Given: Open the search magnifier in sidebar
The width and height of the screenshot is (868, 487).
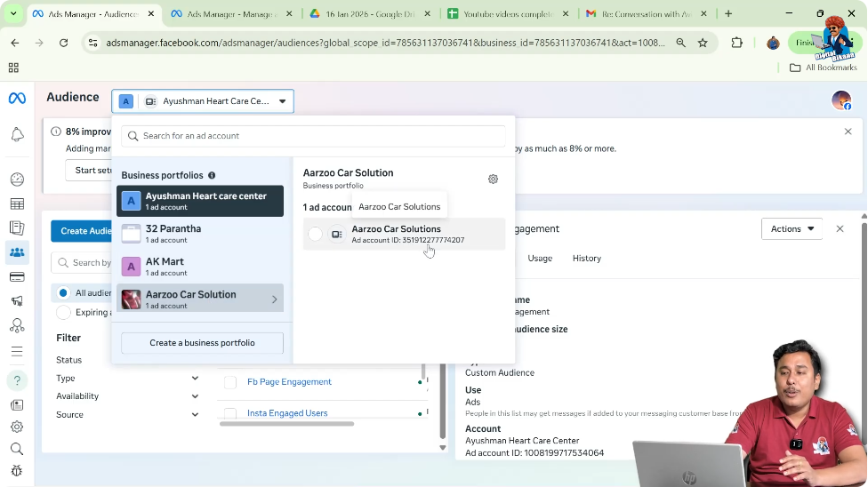Looking at the screenshot, I should click(x=17, y=449).
